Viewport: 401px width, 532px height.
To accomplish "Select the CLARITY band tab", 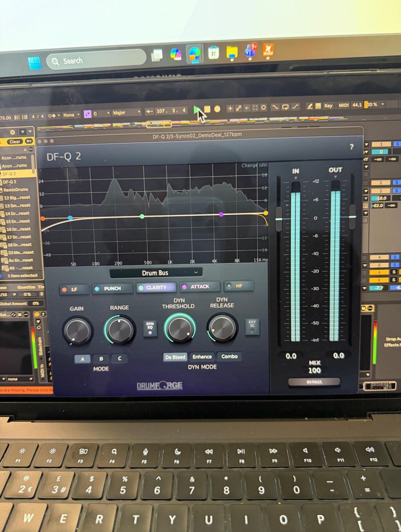I will [156, 288].
